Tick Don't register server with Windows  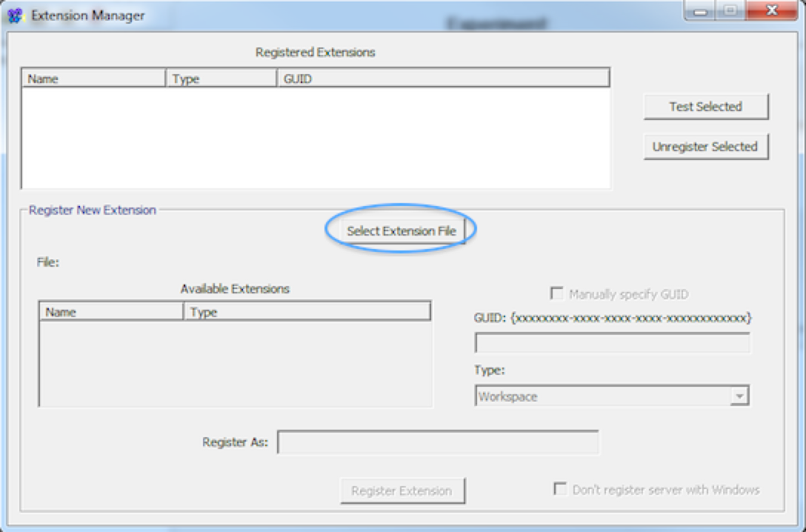pos(561,490)
